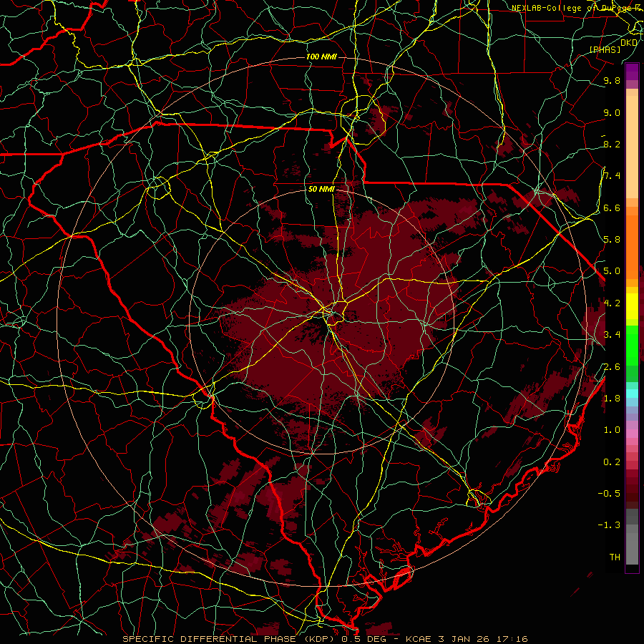The height and width of the screenshot is (644, 644).
Task: Pick the yellow color bar segment
Action: tap(632, 306)
